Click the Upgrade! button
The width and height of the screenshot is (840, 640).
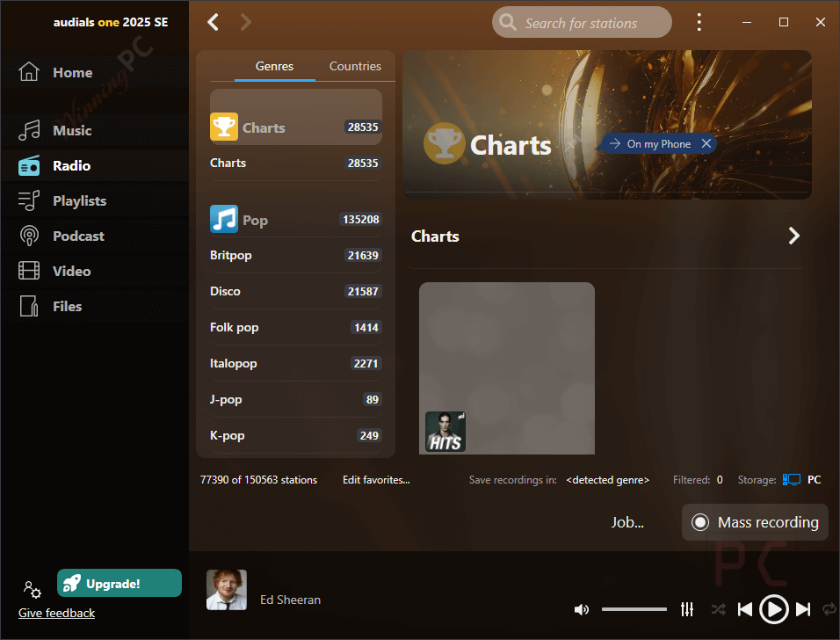[119, 583]
